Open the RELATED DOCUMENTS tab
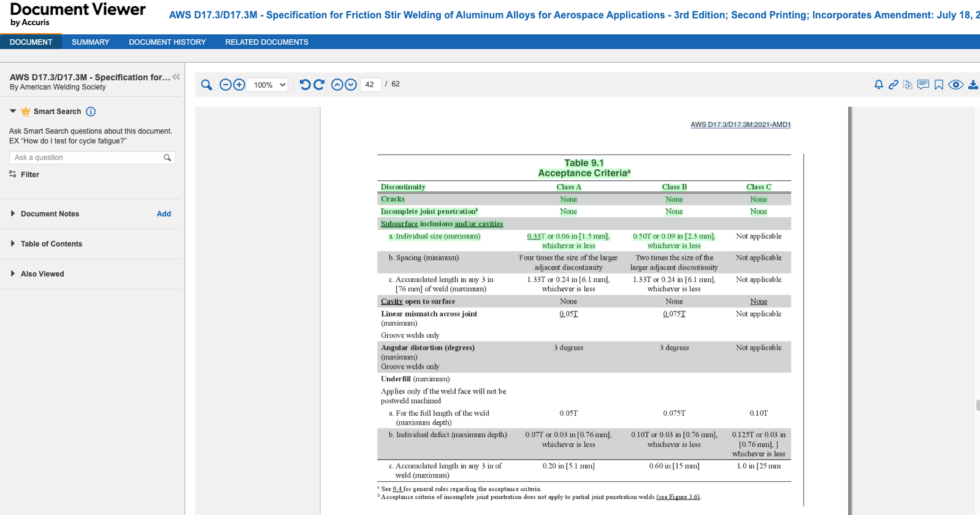The image size is (980, 515). 267,42
